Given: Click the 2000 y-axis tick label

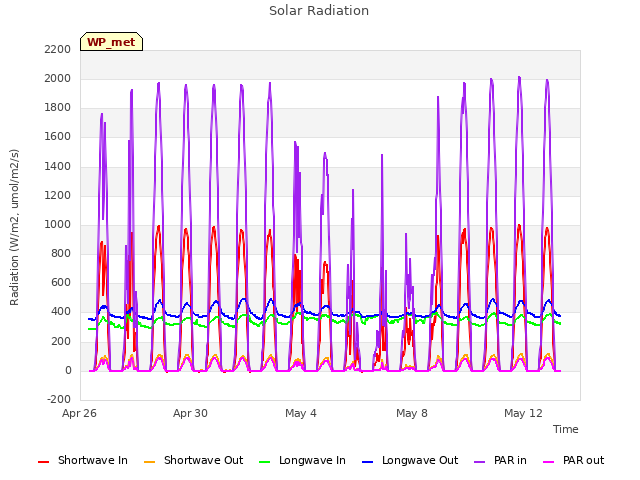Looking at the screenshot, I should 58,79.
